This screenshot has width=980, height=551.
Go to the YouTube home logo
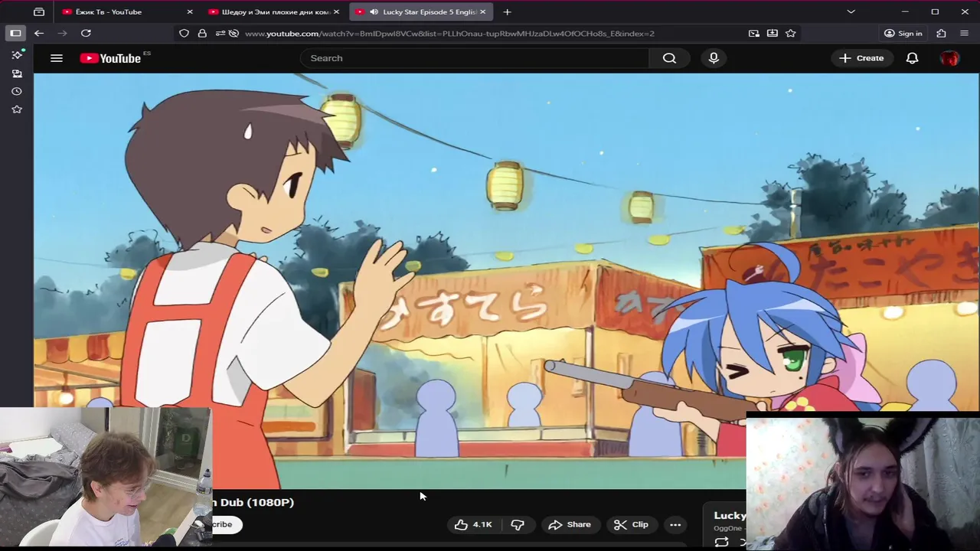(111, 58)
